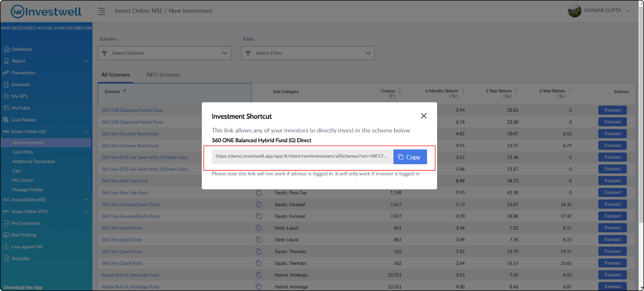Viewport: 644px width, 291px height.
Task: Open the Select Filter dropdown
Action: [x=308, y=53]
